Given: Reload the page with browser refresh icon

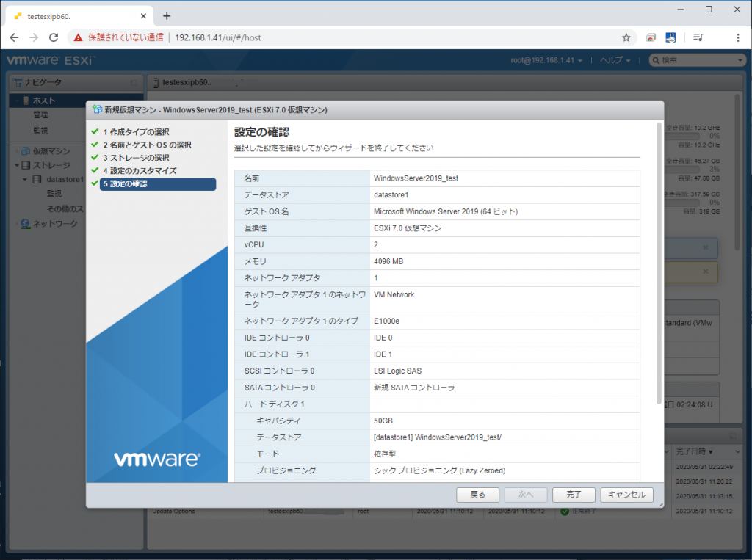Looking at the screenshot, I should pos(54,37).
